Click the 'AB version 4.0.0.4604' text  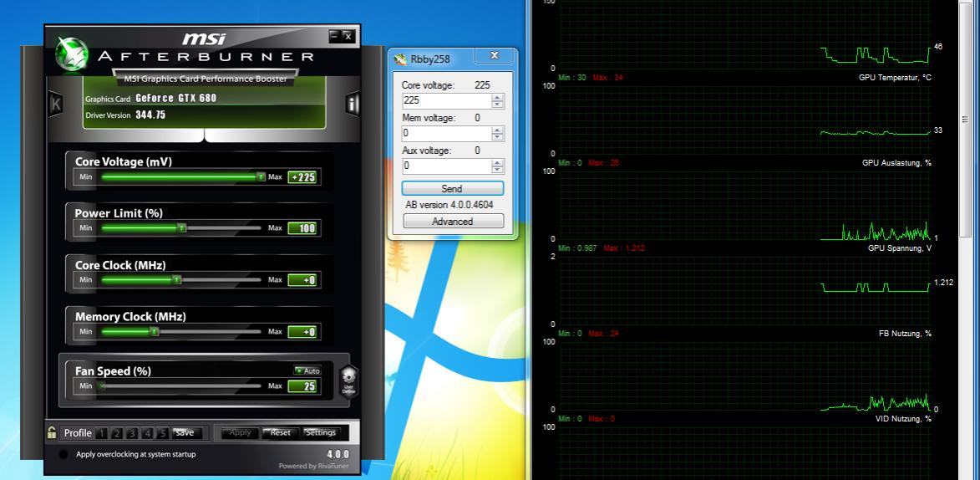(x=450, y=205)
